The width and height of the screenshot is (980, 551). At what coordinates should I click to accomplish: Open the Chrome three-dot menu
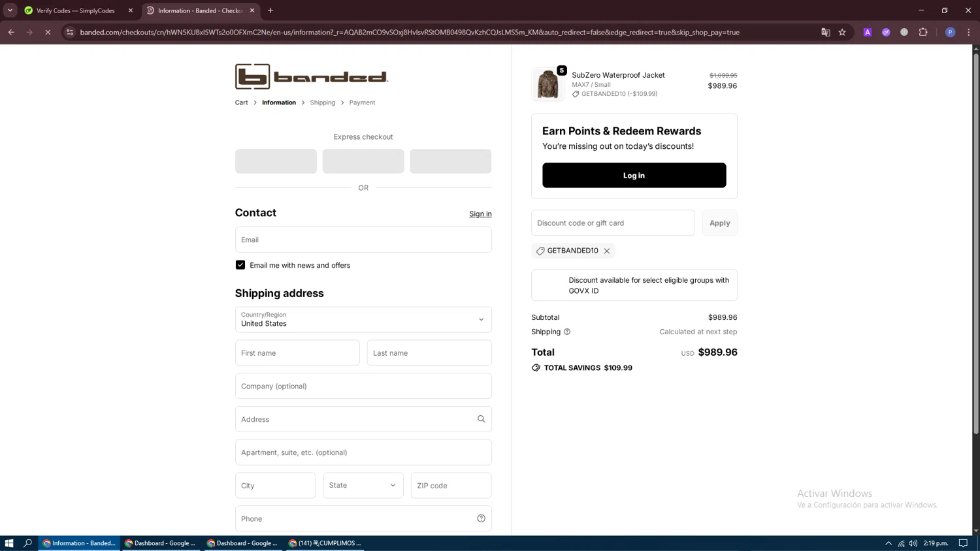point(968,32)
